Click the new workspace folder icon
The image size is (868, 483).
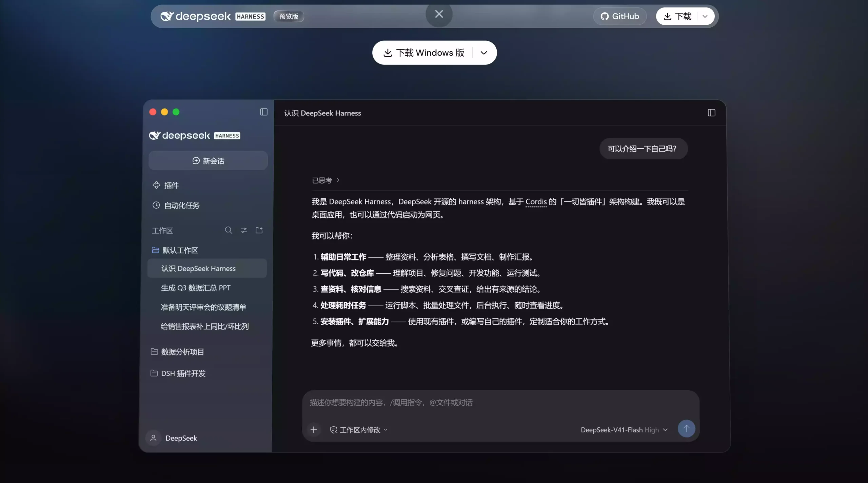259,230
